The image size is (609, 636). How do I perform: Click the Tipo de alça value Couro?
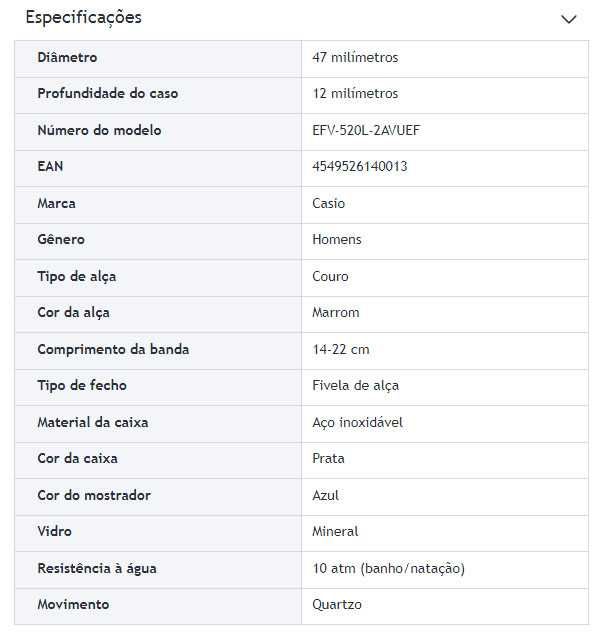(330, 276)
